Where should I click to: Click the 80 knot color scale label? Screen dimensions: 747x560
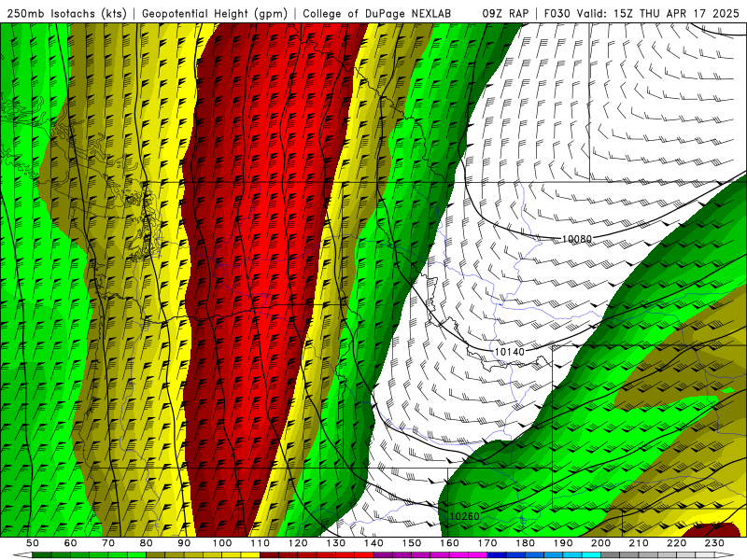pos(147,543)
